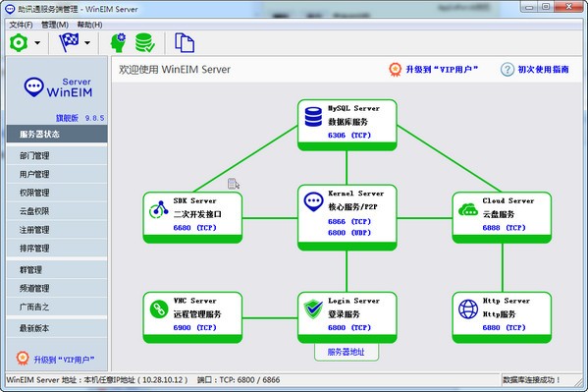Open the 帮助(H) menu
Screen dimensions: 588x392
pos(89,25)
